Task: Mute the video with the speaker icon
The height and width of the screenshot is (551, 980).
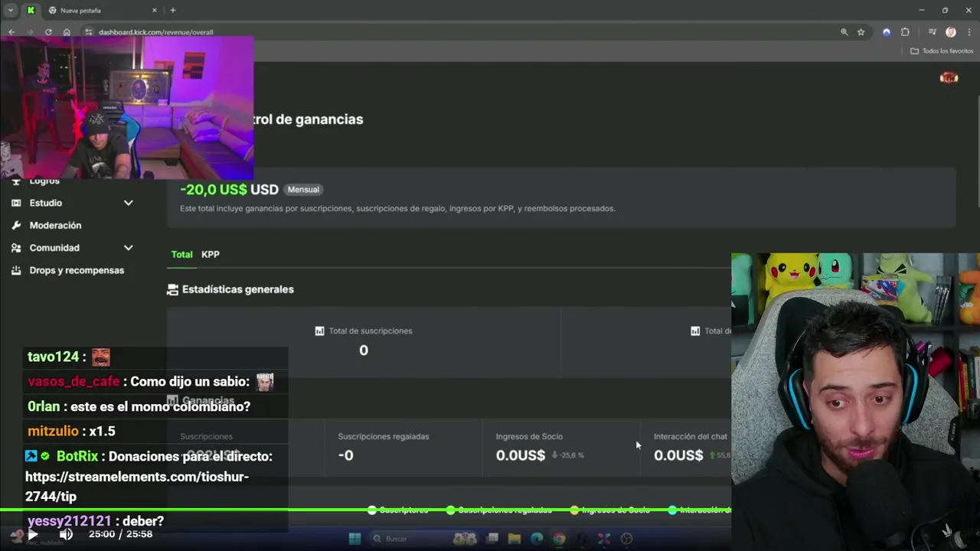Action: (66, 534)
